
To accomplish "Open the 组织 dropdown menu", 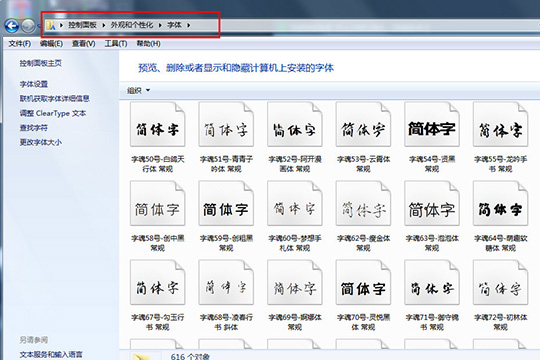I will pyautogui.click(x=138, y=90).
